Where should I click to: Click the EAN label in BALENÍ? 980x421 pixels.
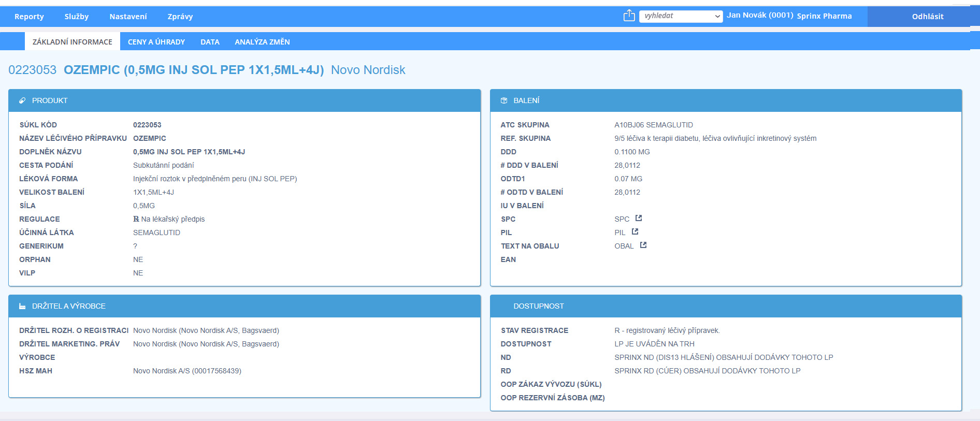508,259
